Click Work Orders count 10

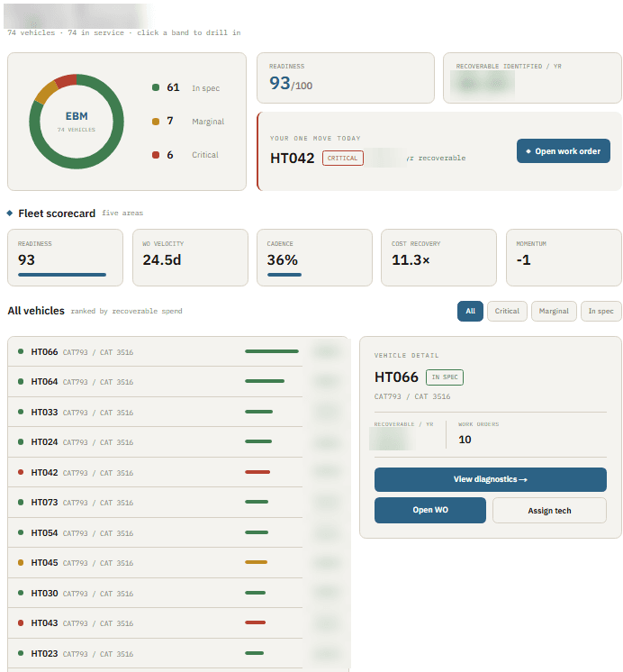(465, 440)
